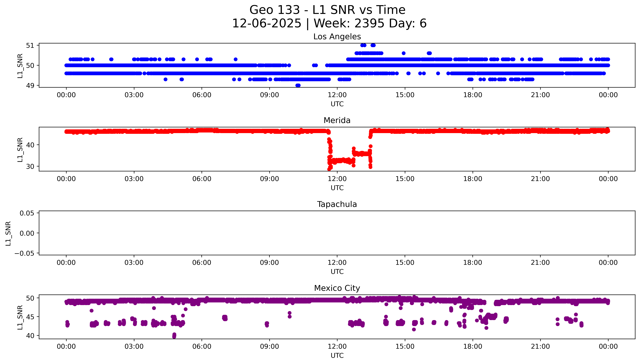Click the main title 'Geo 133 - L1 SNR vs Time'
This screenshot has width=640, height=364.
(327, 10)
